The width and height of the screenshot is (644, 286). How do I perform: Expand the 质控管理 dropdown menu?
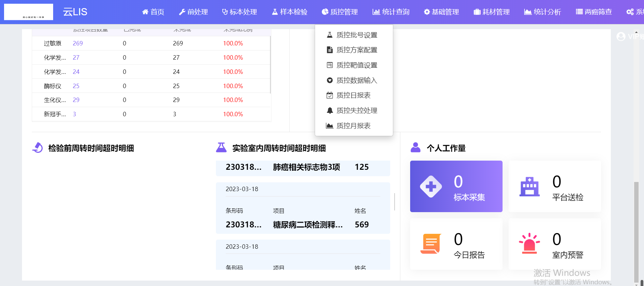click(x=340, y=12)
